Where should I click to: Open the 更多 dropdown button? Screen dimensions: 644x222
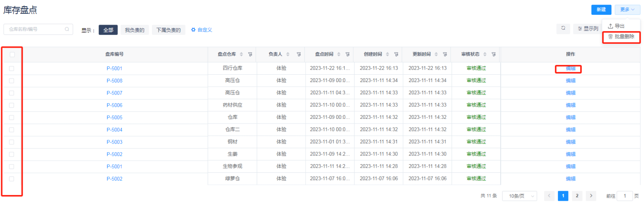[627, 10]
